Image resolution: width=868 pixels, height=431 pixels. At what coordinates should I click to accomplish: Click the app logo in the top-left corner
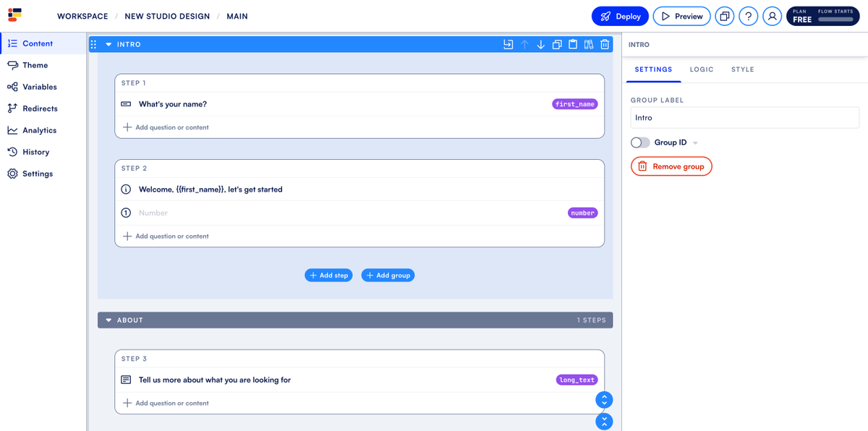coord(15,15)
